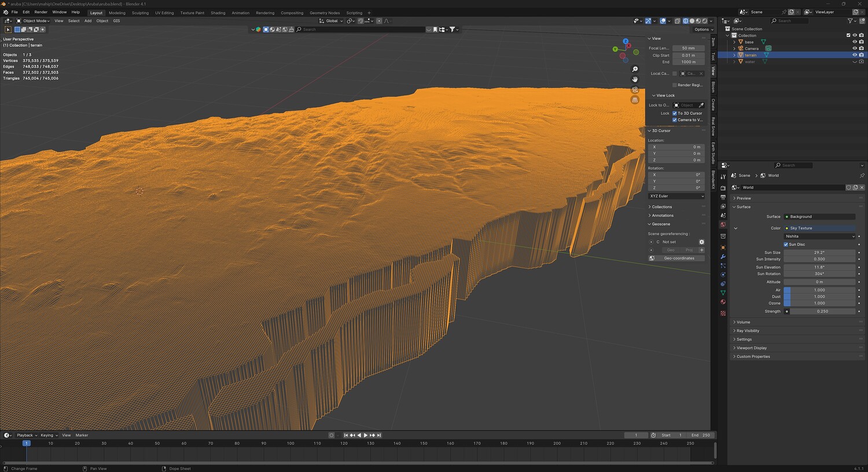Click the Geo-coordinates button
This screenshot has width=868, height=472.
point(679,258)
